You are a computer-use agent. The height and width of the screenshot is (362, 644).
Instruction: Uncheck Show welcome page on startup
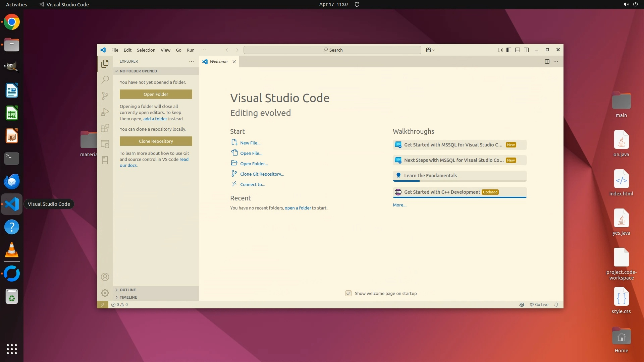click(348, 293)
